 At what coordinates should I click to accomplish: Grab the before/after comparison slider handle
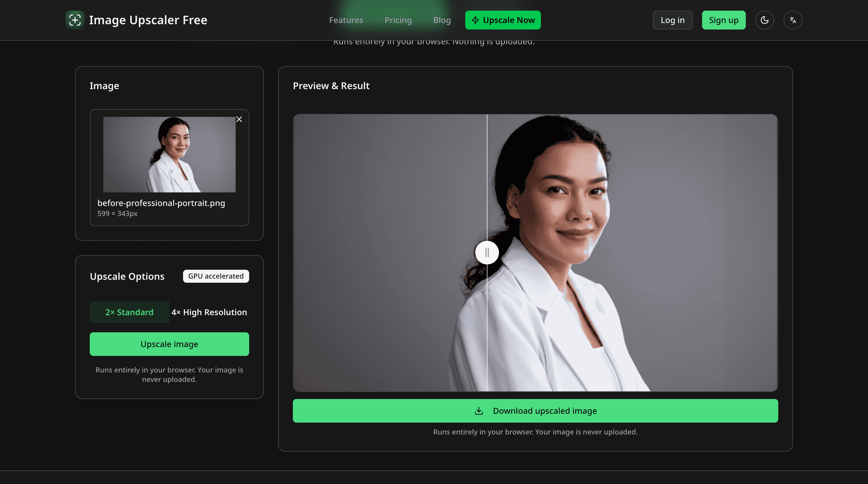pyautogui.click(x=487, y=253)
